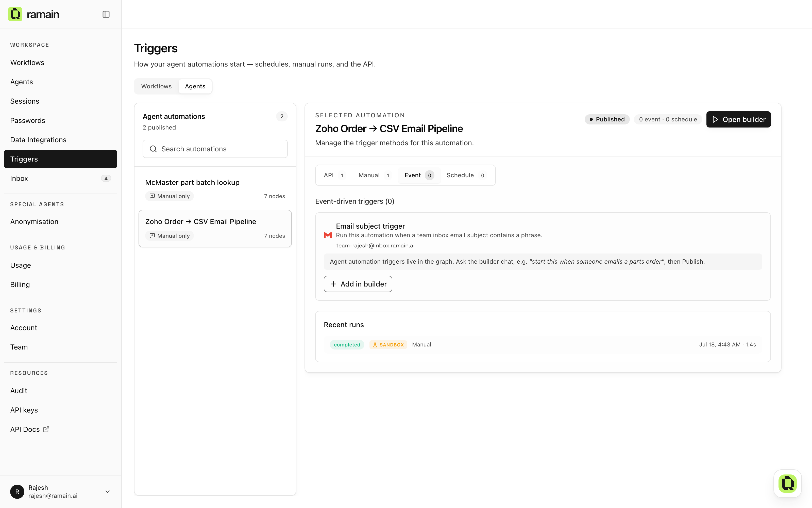The image size is (812, 508).
Task: Click 7 nodes under Zoho Order pipeline
Action: (275, 236)
